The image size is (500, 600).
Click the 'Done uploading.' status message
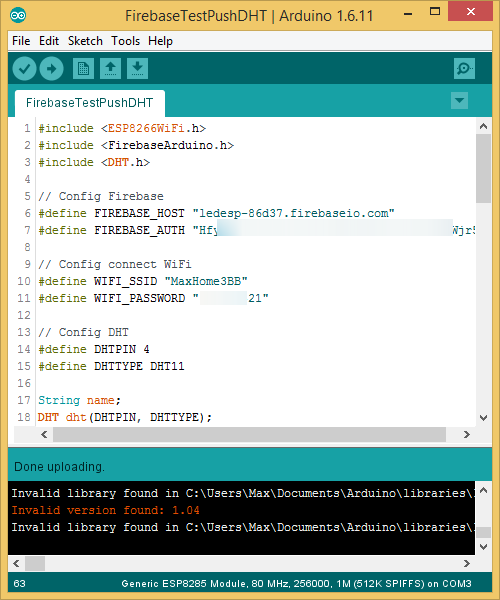tap(59, 467)
